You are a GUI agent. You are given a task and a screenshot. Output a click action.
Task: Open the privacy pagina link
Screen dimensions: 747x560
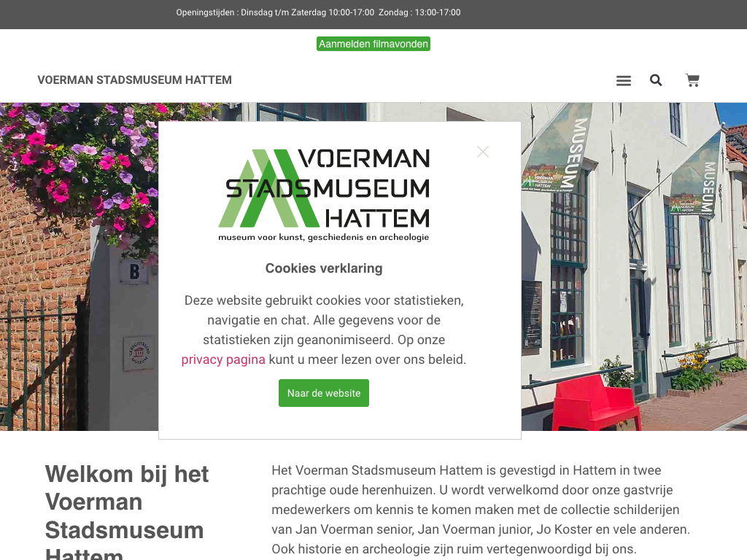point(223,359)
